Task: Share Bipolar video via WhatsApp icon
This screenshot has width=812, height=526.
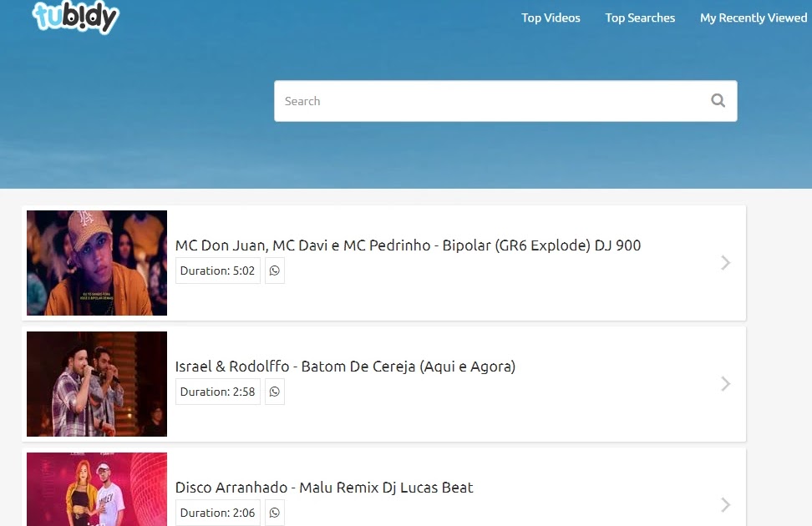Action: tap(275, 271)
